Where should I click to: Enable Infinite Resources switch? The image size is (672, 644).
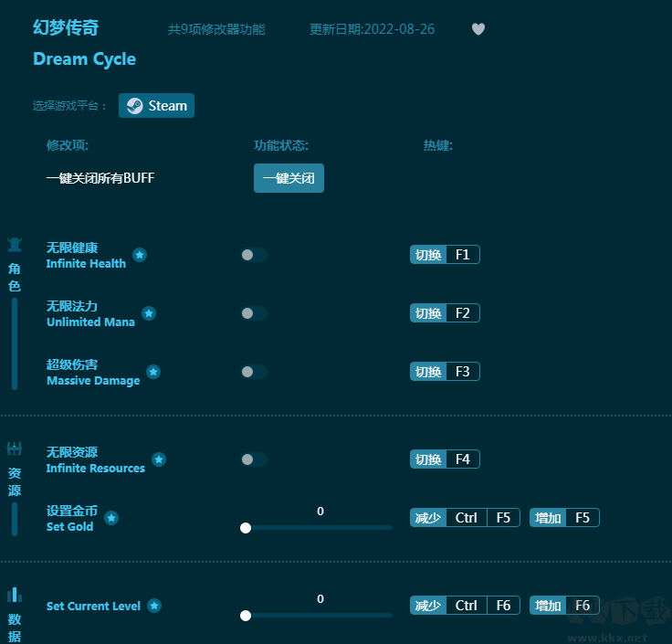click(254, 459)
